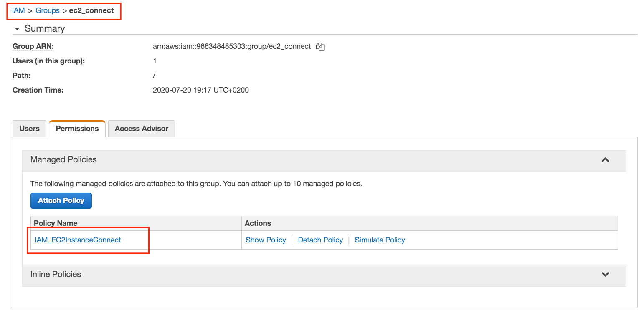Click the Inline Policies heading text
The width and height of the screenshot is (644, 318).
(x=56, y=274)
